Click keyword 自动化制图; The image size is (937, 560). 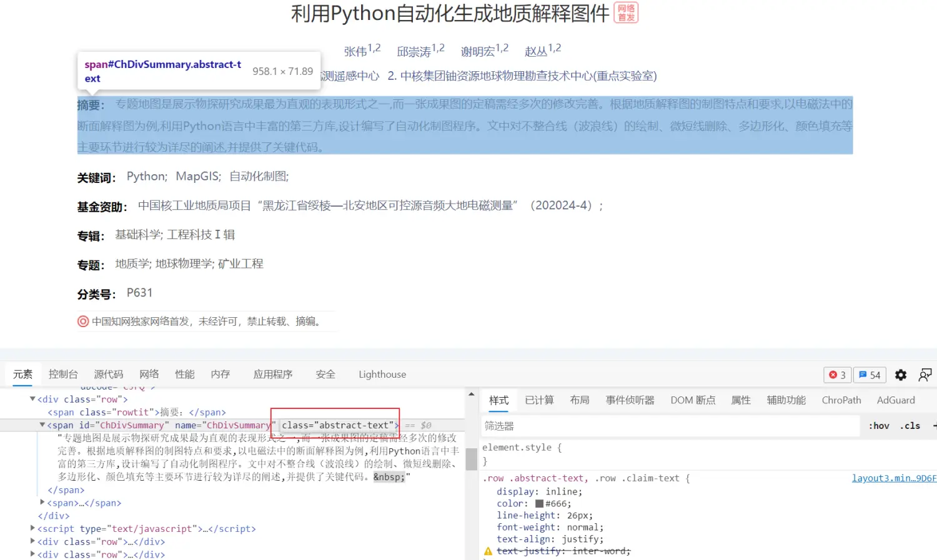point(259,177)
